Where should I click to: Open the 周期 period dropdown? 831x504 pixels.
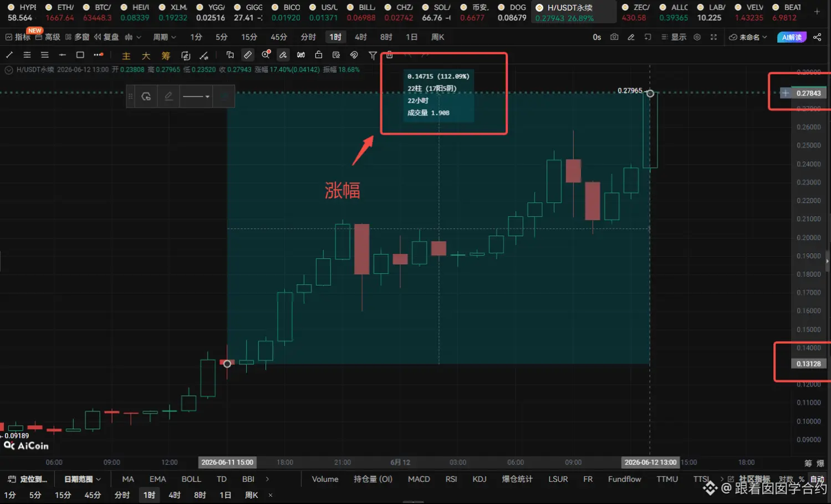(165, 37)
